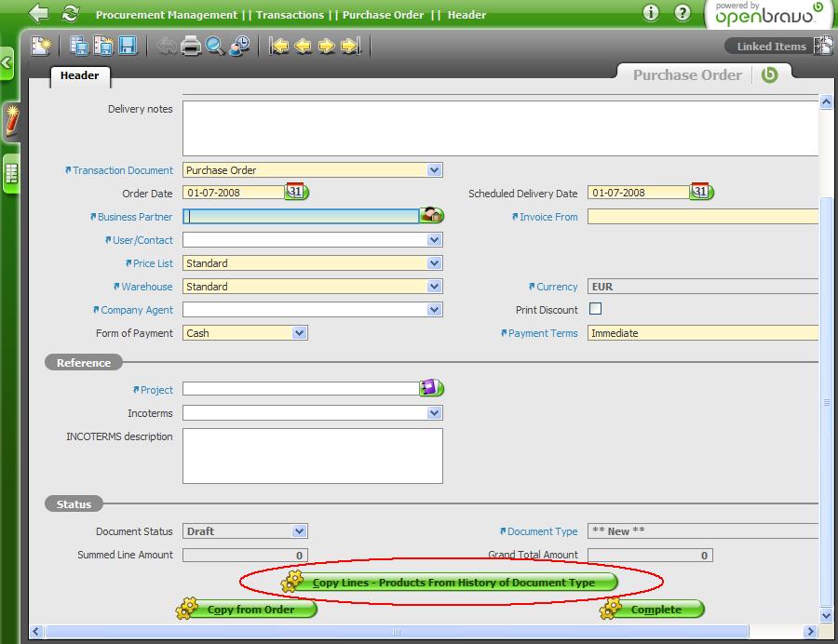Switch to the Header tab

click(x=80, y=76)
